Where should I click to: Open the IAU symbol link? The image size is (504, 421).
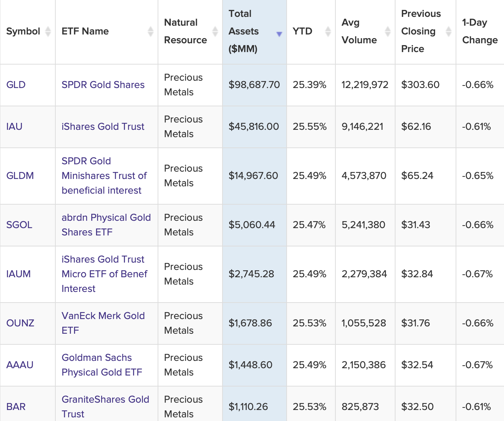click(15, 127)
